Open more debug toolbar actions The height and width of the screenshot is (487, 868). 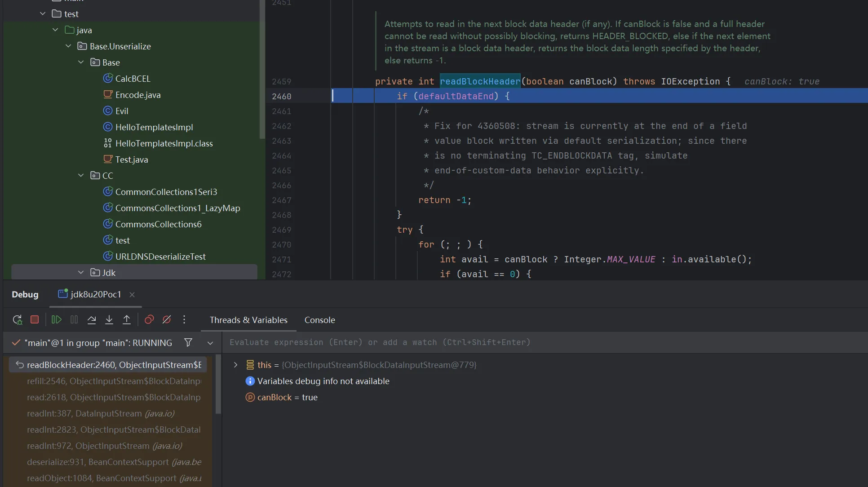pos(184,319)
